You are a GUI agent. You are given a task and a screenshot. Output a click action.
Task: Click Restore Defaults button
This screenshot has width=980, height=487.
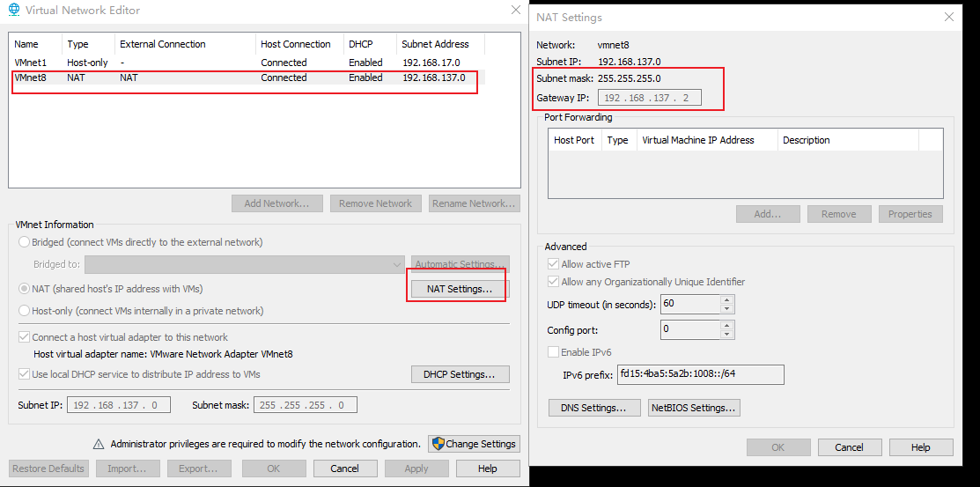[x=48, y=469]
